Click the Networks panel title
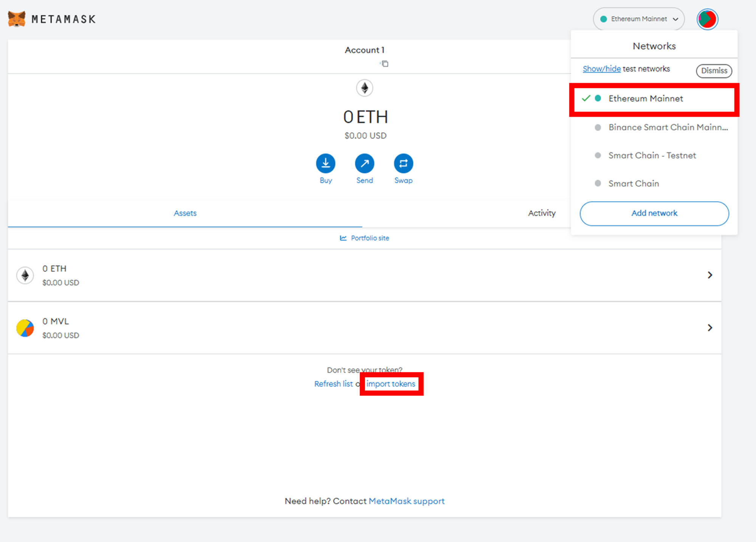 [654, 46]
